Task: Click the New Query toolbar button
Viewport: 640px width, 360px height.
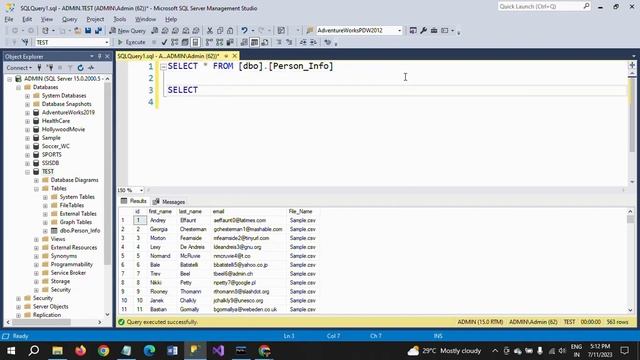Action: pos(127,31)
